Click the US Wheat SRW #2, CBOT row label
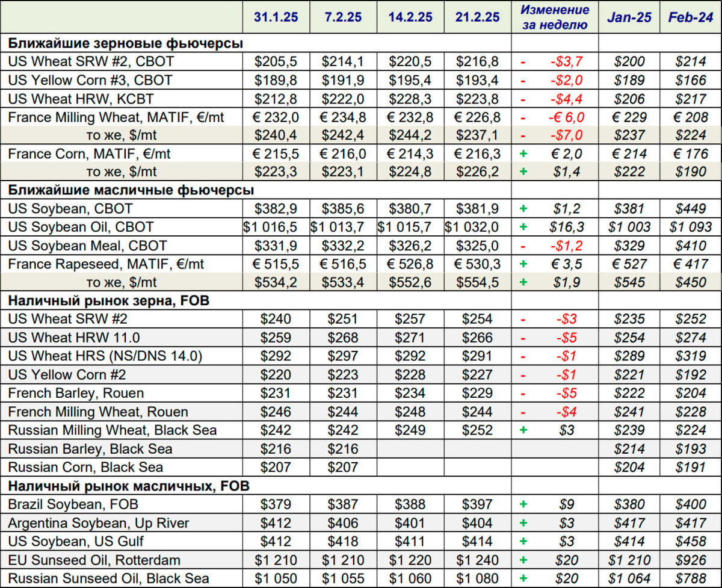This screenshot has height=588, width=722. pyautogui.click(x=91, y=61)
